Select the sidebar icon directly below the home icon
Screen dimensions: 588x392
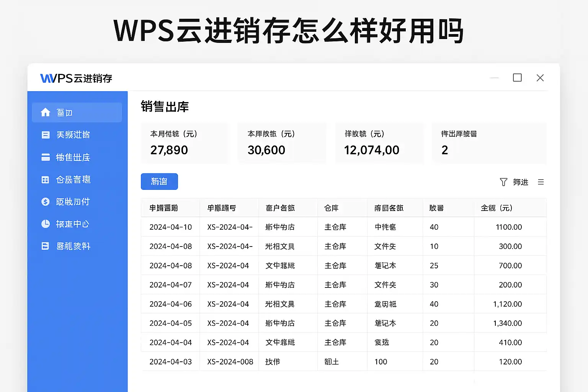point(46,135)
